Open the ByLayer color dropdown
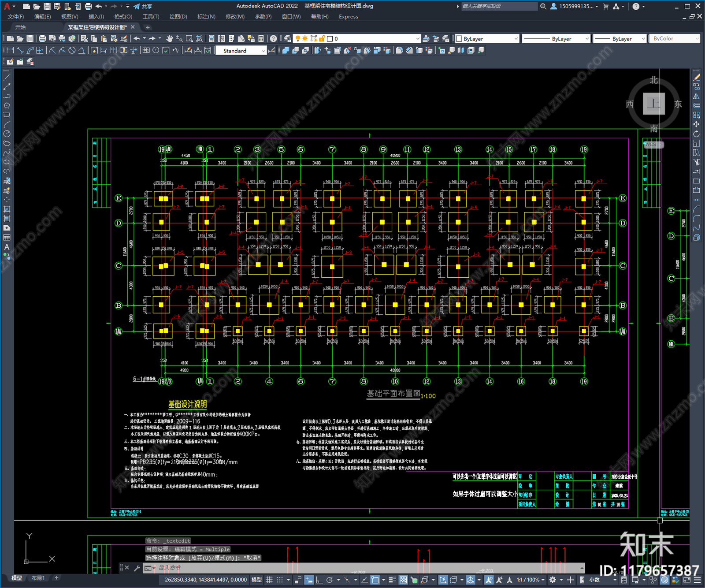This screenshot has height=588, width=705. [487, 39]
